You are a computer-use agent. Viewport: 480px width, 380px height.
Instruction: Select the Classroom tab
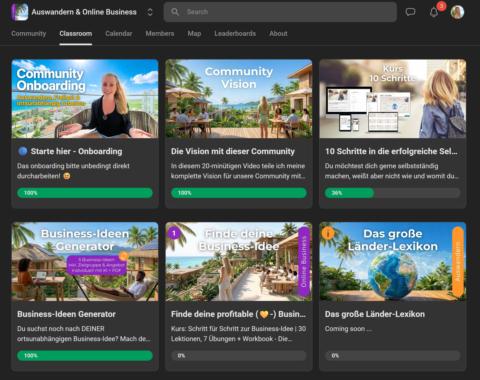pos(76,33)
